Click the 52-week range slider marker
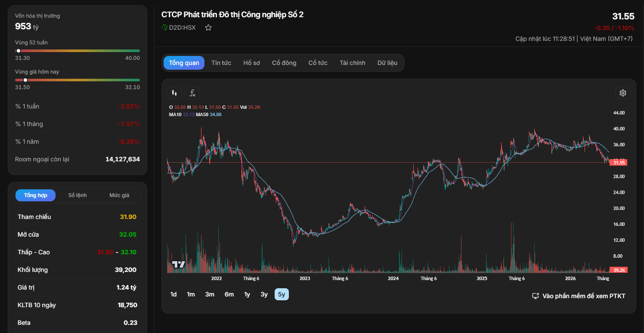644x333 pixels. [19, 51]
